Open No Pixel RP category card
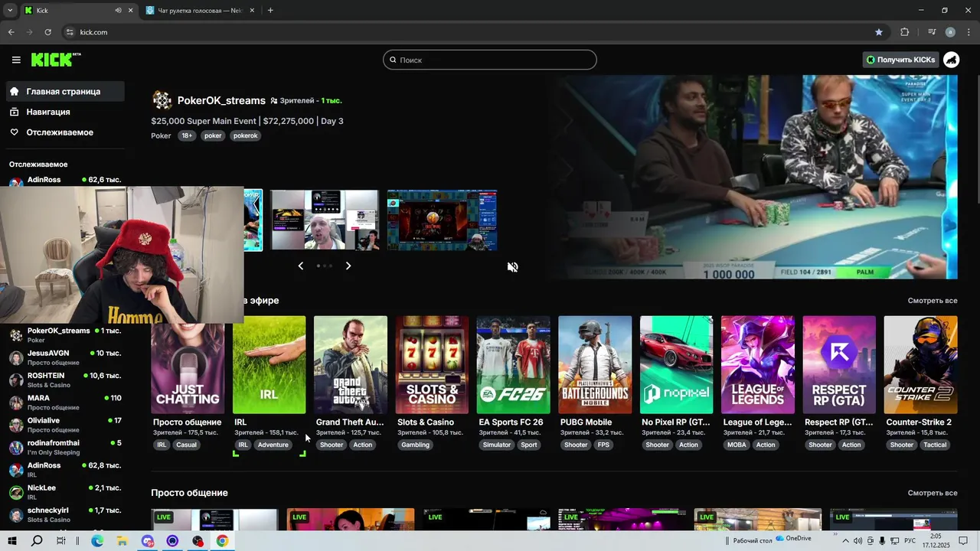This screenshot has width=980, height=551. (x=677, y=365)
